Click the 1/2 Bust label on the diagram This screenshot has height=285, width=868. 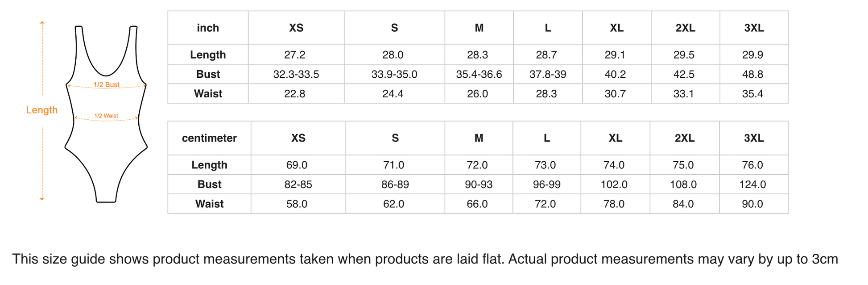click(x=106, y=84)
